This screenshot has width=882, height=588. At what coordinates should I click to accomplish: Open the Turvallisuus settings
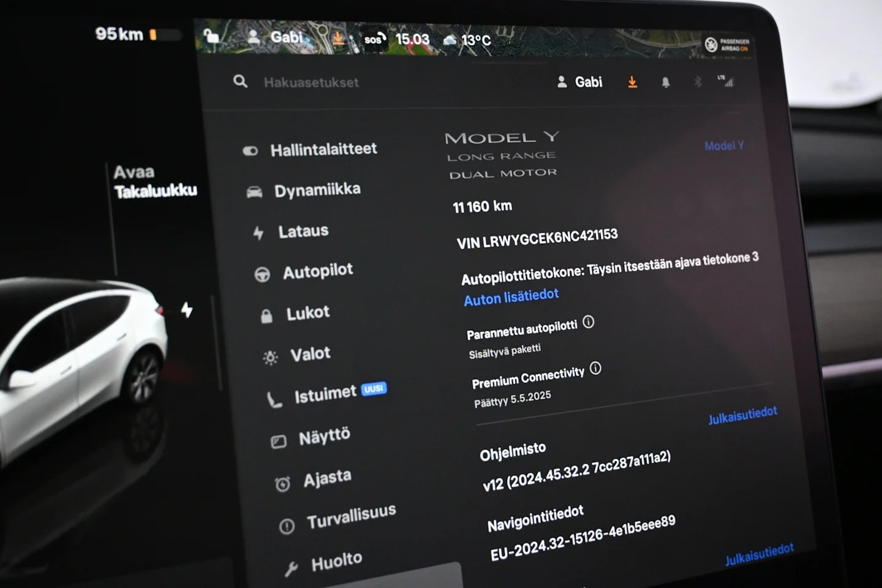tap(337, 518)
